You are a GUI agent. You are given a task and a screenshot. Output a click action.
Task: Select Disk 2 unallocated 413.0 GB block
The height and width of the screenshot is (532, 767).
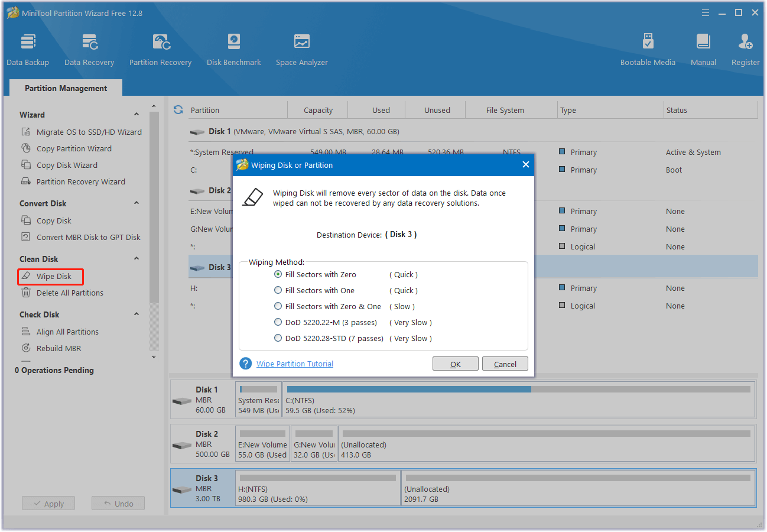click(x=546, y=443)
